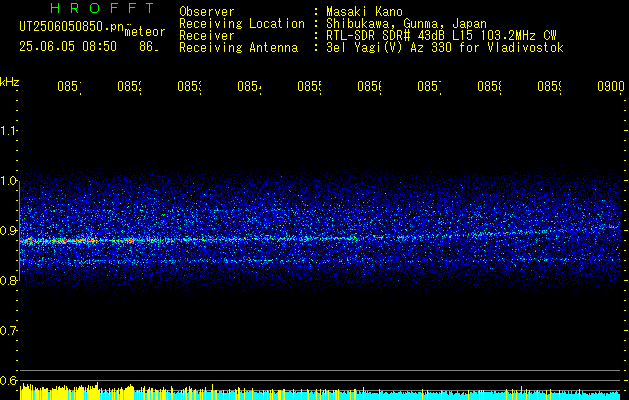Click the Receiving Location label

point(242,24)
